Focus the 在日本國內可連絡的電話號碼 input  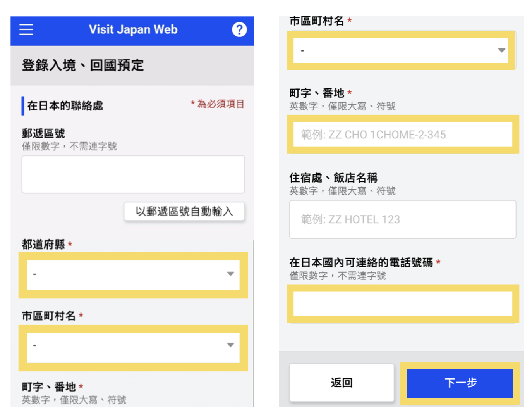[x=403, y=304]
